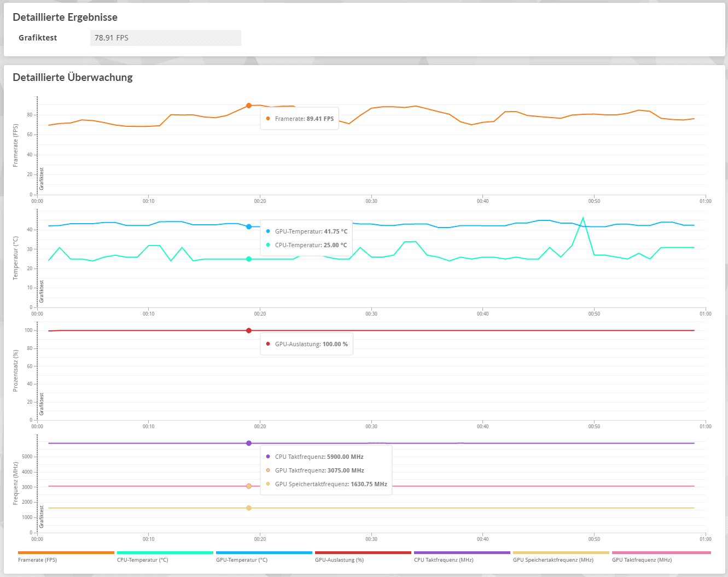Click the Detaillierte Überwachung heading
The width and height of the screenshot is (728, 577).
(x=73, y=77)
